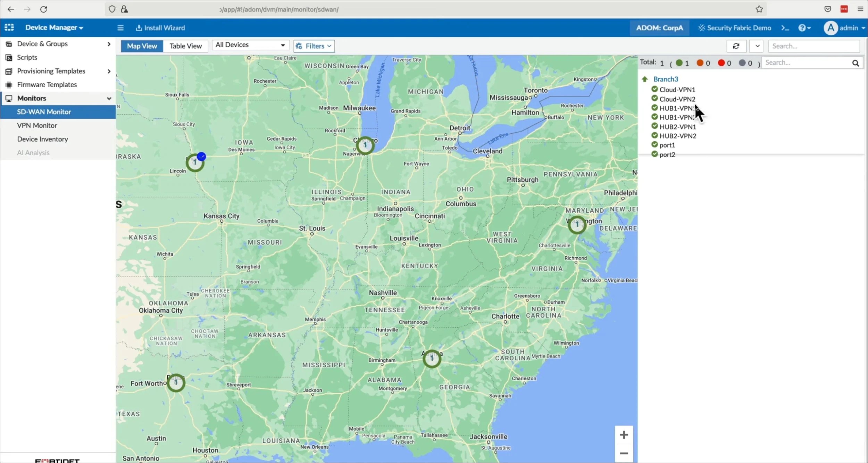
Task: Select Table View tab
Action: [x=186, y=46]
